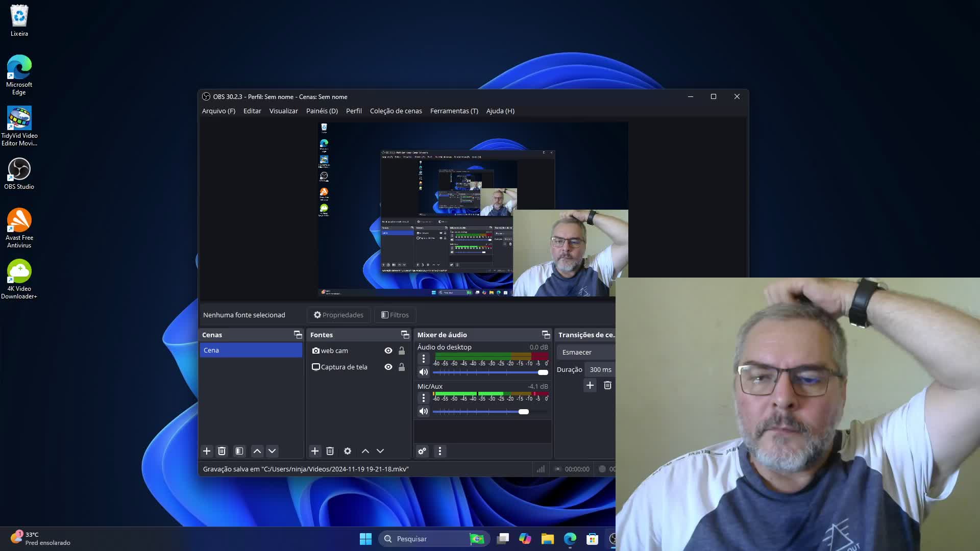Undock the Mixer de áudio panel
This screenshot has height=551, width=980.
[546, 335]
